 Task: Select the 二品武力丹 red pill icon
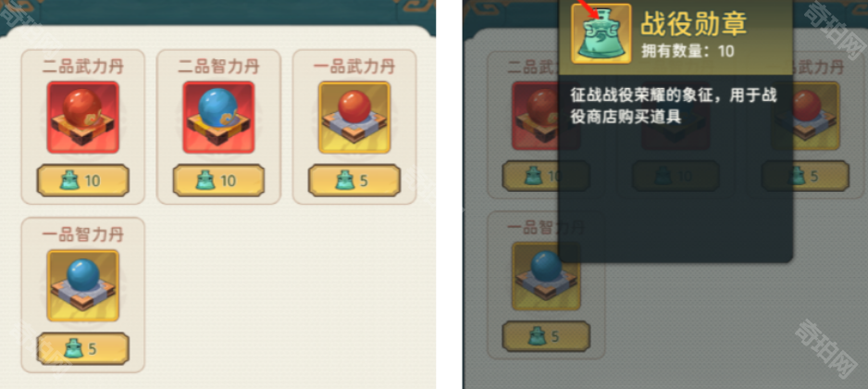coord(83,118)
